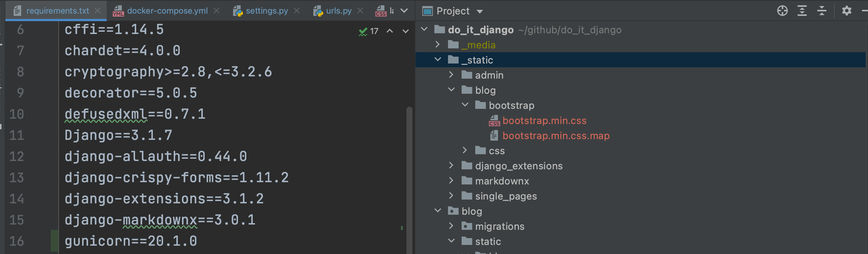This screenshot has width=868, height=254.
Task: Collapse the top-level blog package folder
Action: coord(438,211)
